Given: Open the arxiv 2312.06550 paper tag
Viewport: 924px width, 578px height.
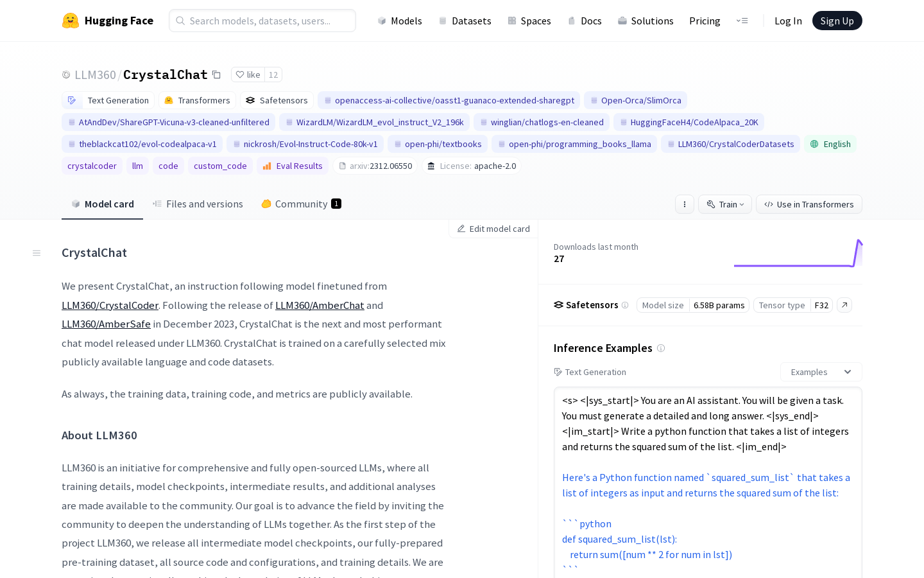Looking at the screenshot, I should (x=375, y=166).
